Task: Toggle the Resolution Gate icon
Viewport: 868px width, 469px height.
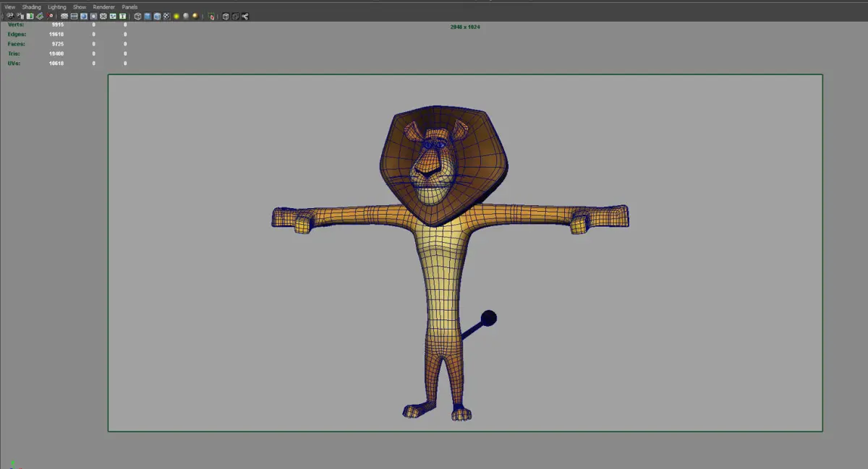Action: pyautogui.click(x=83, y=16)
